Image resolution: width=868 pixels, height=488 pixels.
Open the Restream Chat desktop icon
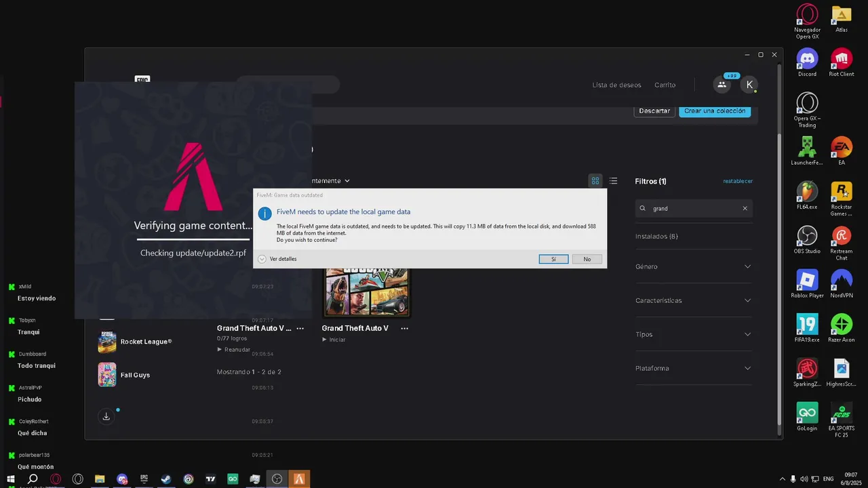842,243
